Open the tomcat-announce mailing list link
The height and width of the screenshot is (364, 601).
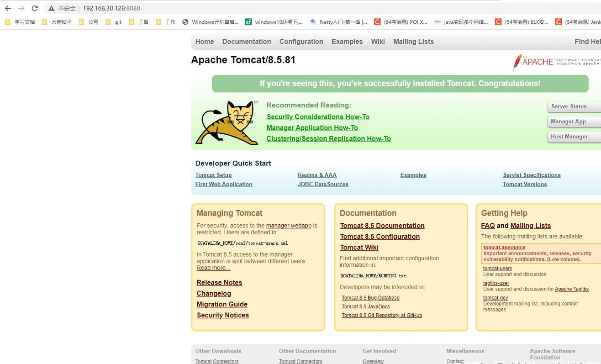(x=505, y=248)
